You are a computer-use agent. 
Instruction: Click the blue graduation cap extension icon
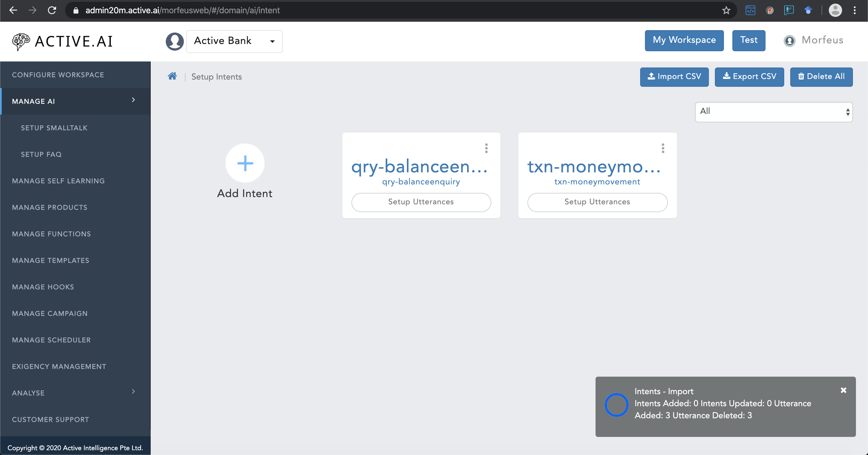[808, 11]
